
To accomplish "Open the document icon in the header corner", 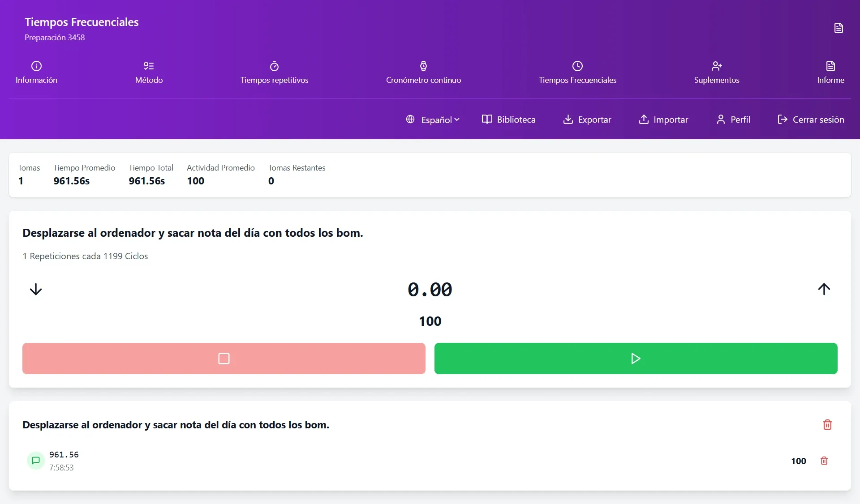I will click(x=838, y=28).
